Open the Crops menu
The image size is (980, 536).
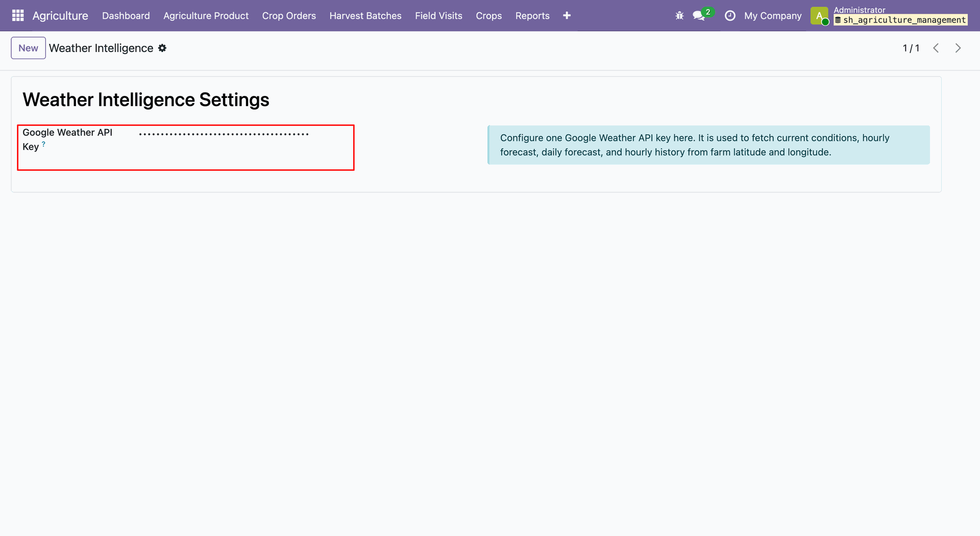(x=488, y=16)
